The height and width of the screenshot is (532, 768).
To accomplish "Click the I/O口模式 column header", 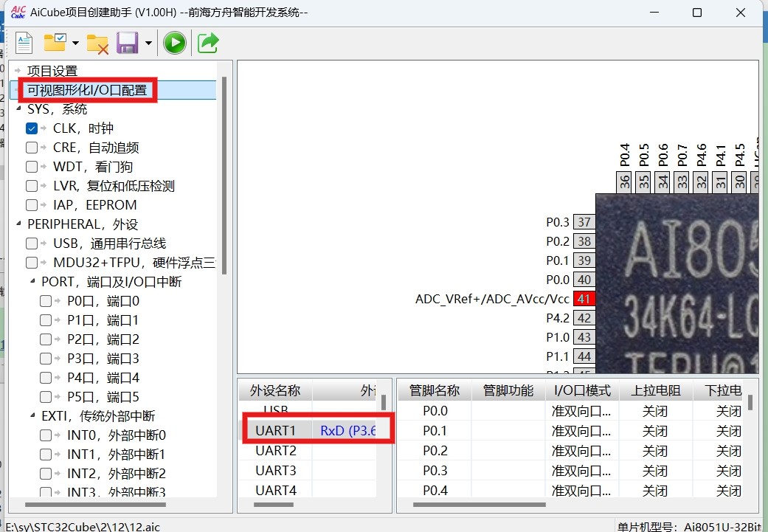I will tap(582, 390).
